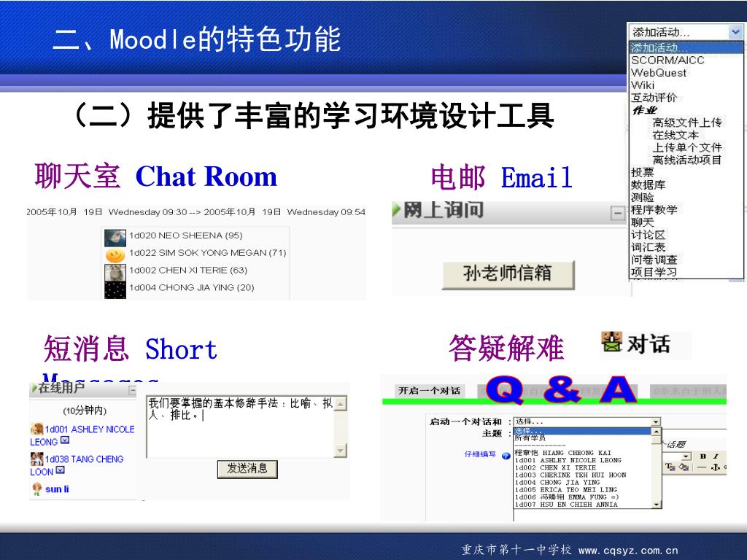Click sun li avatar icon

coord(36,489)
